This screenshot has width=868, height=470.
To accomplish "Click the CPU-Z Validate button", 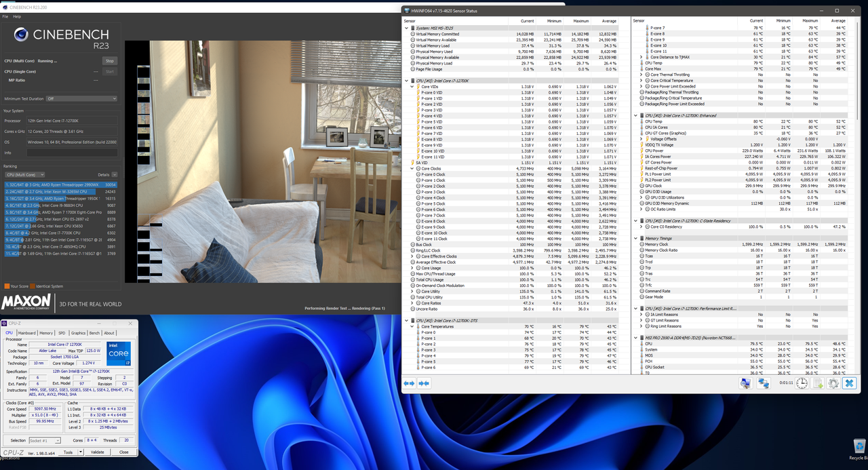I will [98, 452].
